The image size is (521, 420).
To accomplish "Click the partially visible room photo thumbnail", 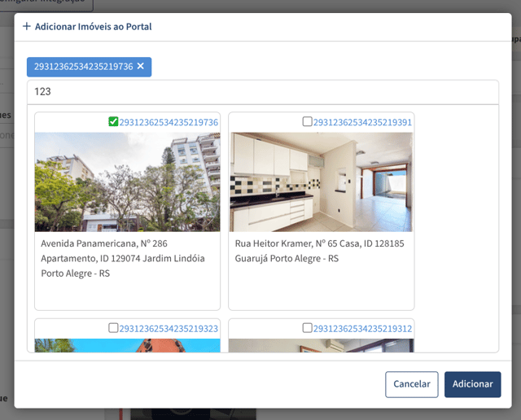I will [322, 346].
